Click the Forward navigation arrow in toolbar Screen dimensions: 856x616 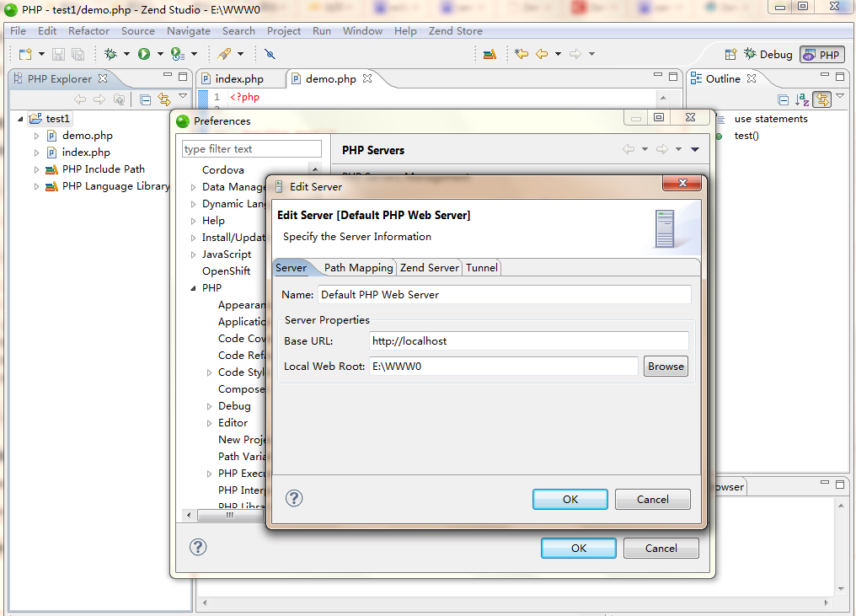(x=575, y=54)
